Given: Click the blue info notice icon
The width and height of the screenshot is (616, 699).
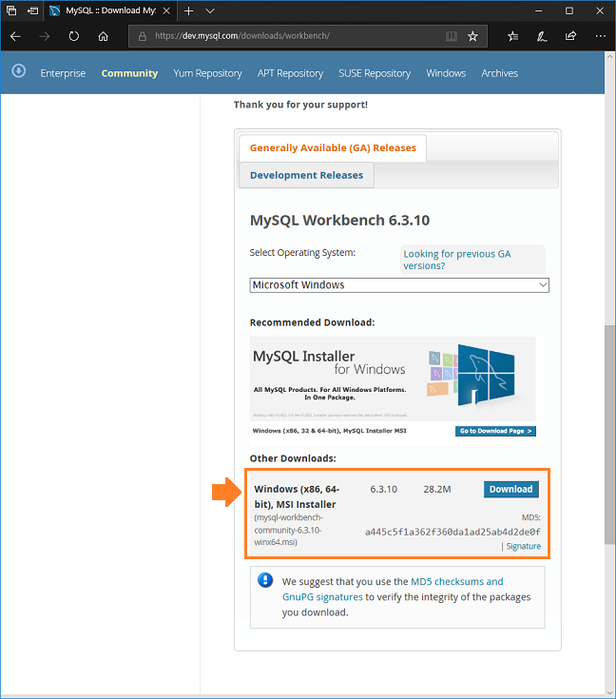Looking at the screenshot, I should coord(265,580).
